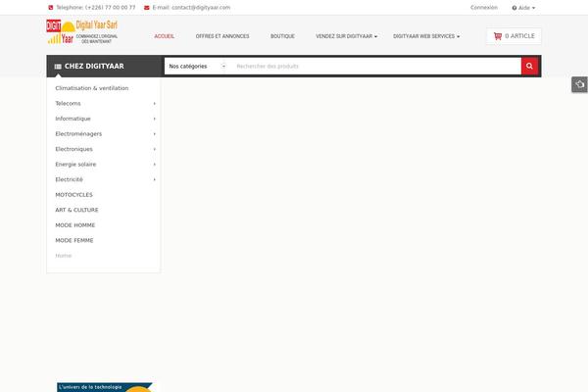588x392 pixels.
Task: Click the contact@digityaar.com e-mail link
Action: point(201,8)
